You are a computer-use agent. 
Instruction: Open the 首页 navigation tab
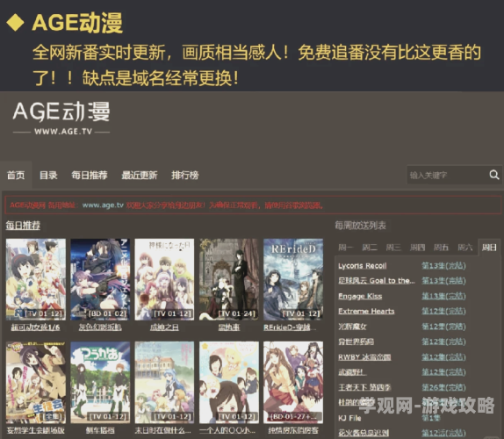[x=16, y=175]
